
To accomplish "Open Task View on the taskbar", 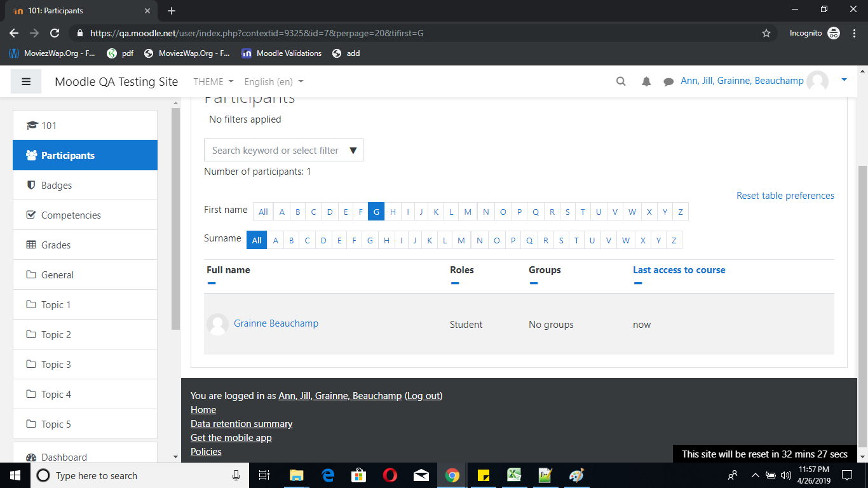I will click(x=265, y=475).
